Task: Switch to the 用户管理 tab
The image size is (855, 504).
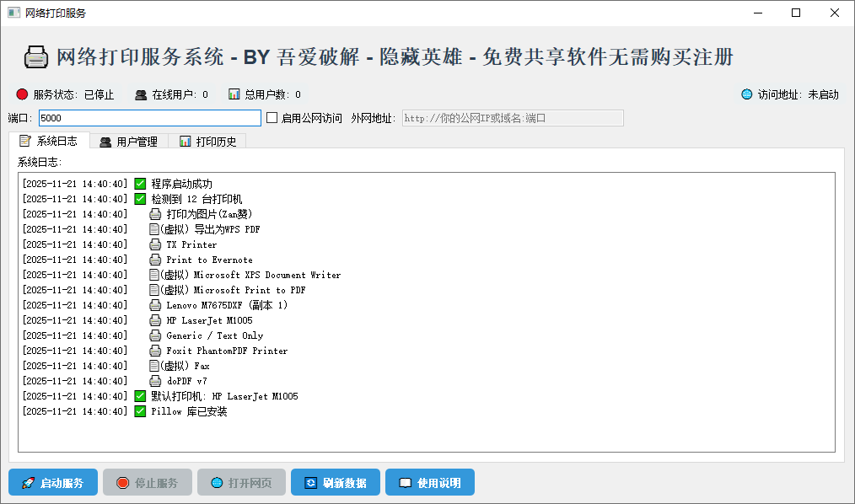Action: tap(128, 142)
